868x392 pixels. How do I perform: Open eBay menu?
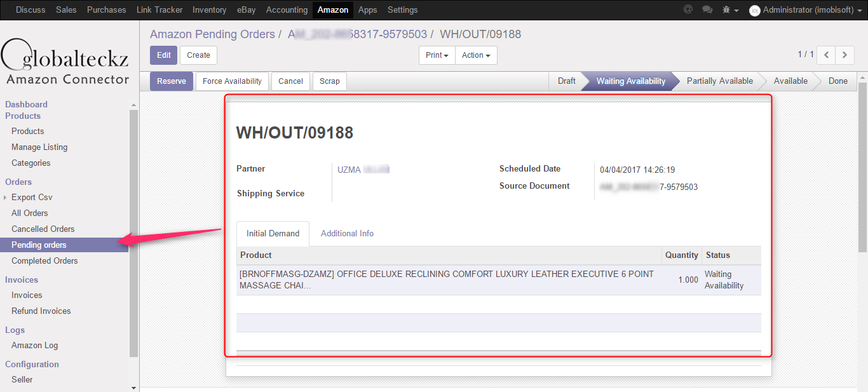click(x=246, y=10)
